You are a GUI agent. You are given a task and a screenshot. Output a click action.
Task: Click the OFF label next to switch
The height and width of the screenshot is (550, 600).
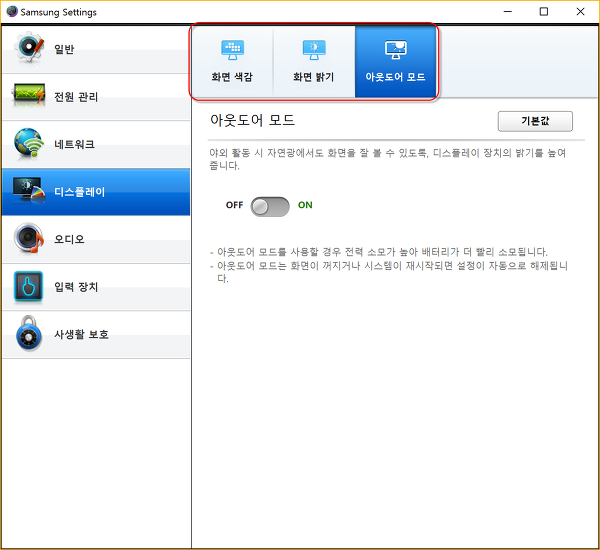coord(235,205)
